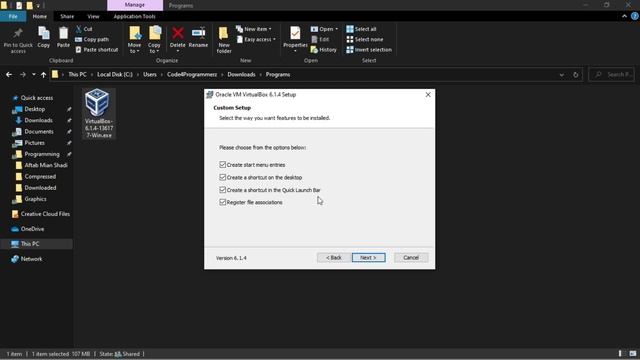Expand address bar history dropdown
The image size is (640, 360).
coord(562,75)
